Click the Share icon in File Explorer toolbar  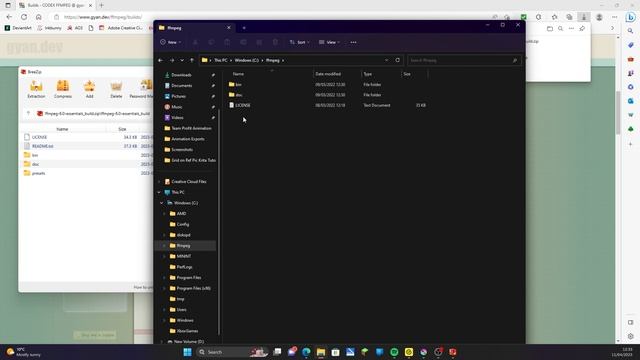tap(259, 42)
